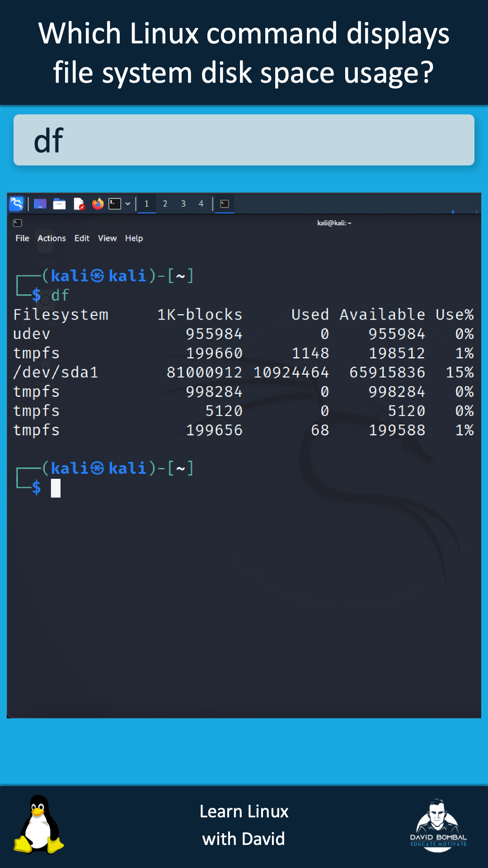
Task: Click the show desktop icon in panel
Action: point(40,204)
